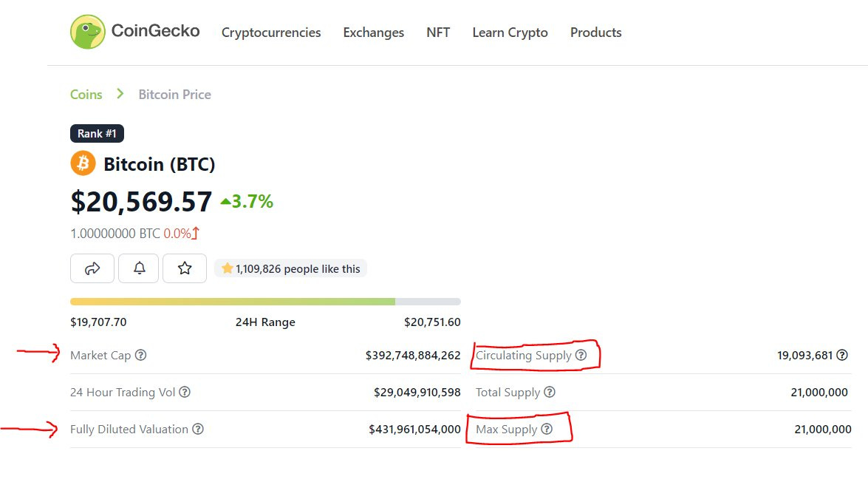Screen dimensions: 868x485
Task: Click the $392,748,884,262 market cap value
Action: pos(413,356)
